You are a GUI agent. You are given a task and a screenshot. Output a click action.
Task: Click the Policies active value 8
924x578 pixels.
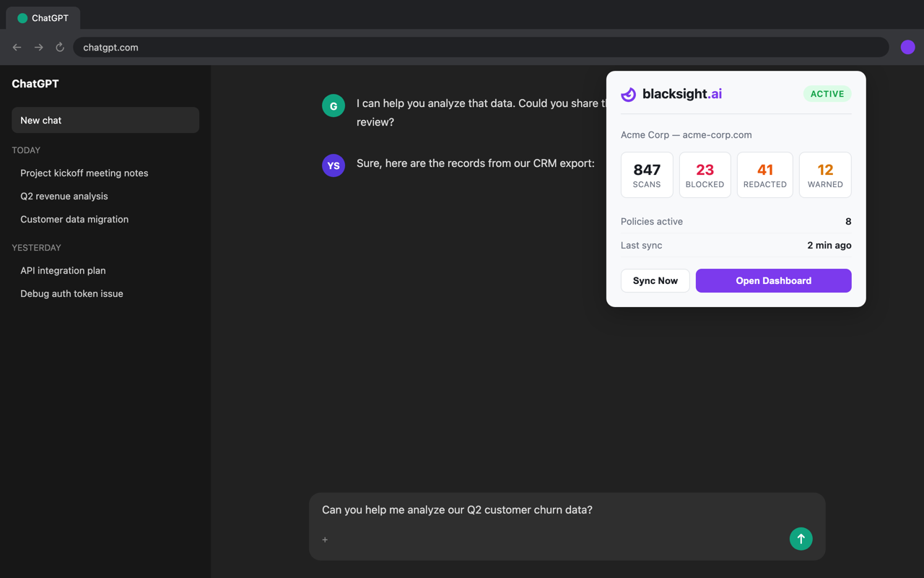[x=848, y=221]
